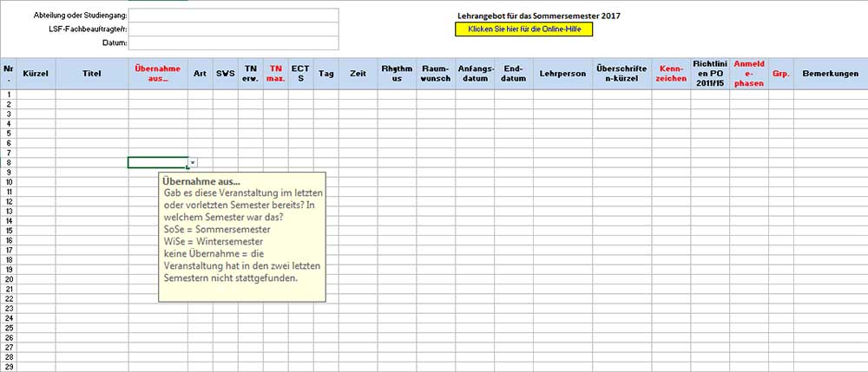Screen dimensions: 868x372
Task: Select the Kürzel column header
Action: 36,74
